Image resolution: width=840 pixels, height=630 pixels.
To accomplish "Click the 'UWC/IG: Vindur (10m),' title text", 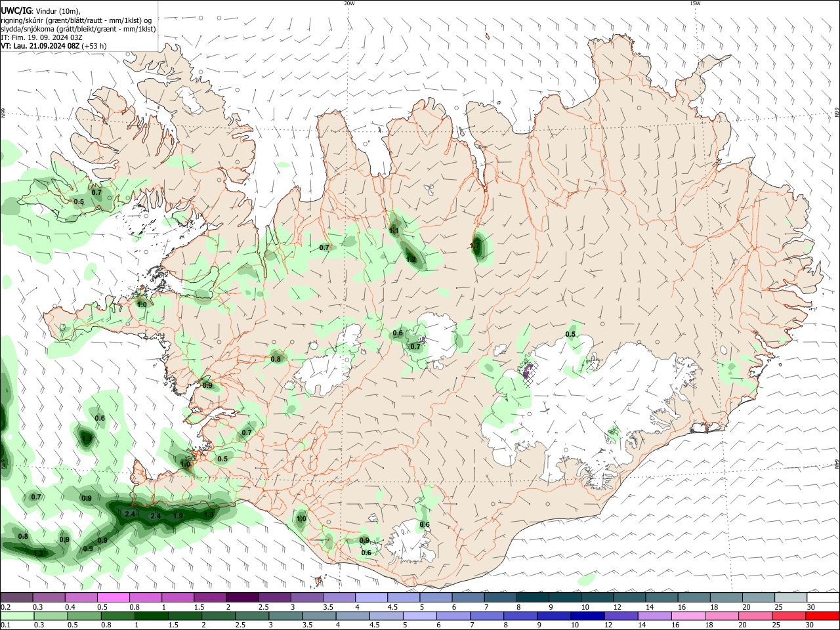I will (x=40, y=11).
